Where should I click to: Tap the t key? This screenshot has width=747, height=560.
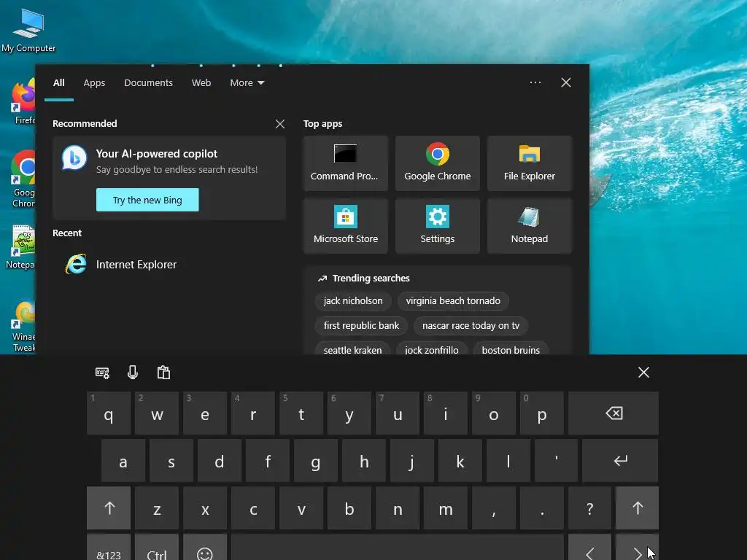(x=301, y=413)
